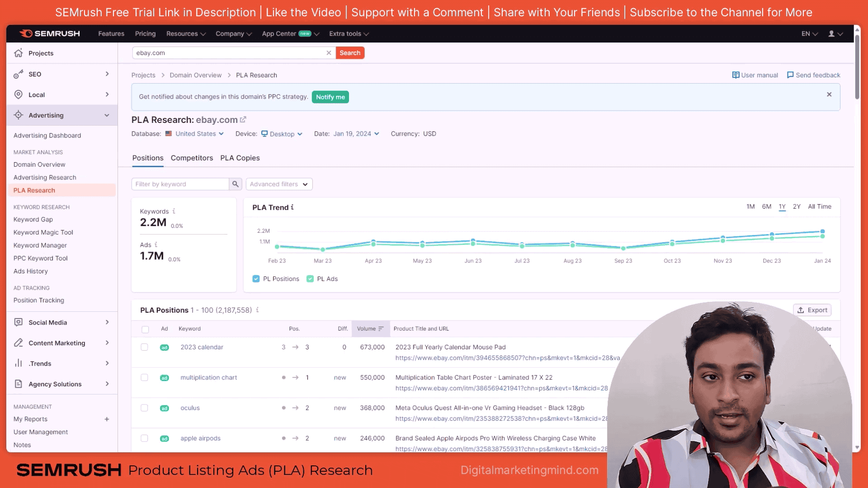The width and height of the screenshot is (868, 488).
Task: Click the Advertising section icon in sidebar
Action: [19, 115]
